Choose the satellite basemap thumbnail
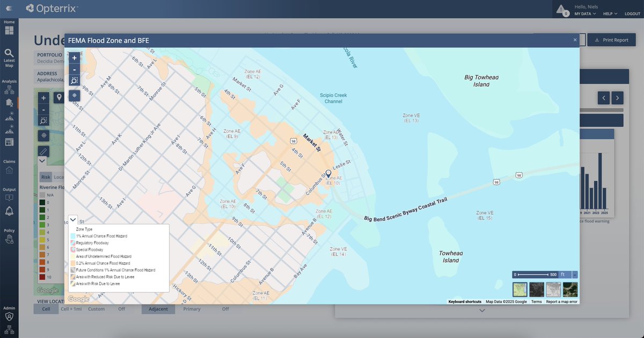 pos(570,290)
